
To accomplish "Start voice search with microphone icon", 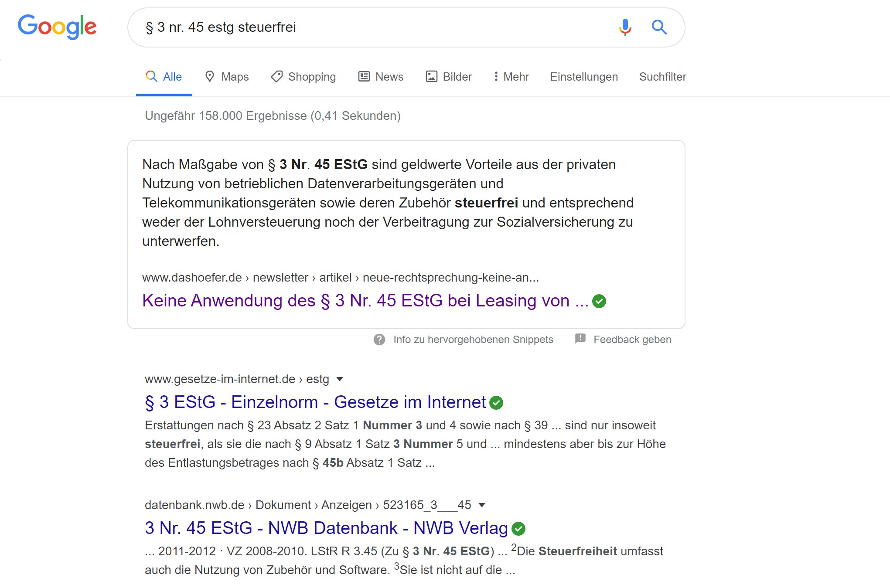I will point(625,27).
